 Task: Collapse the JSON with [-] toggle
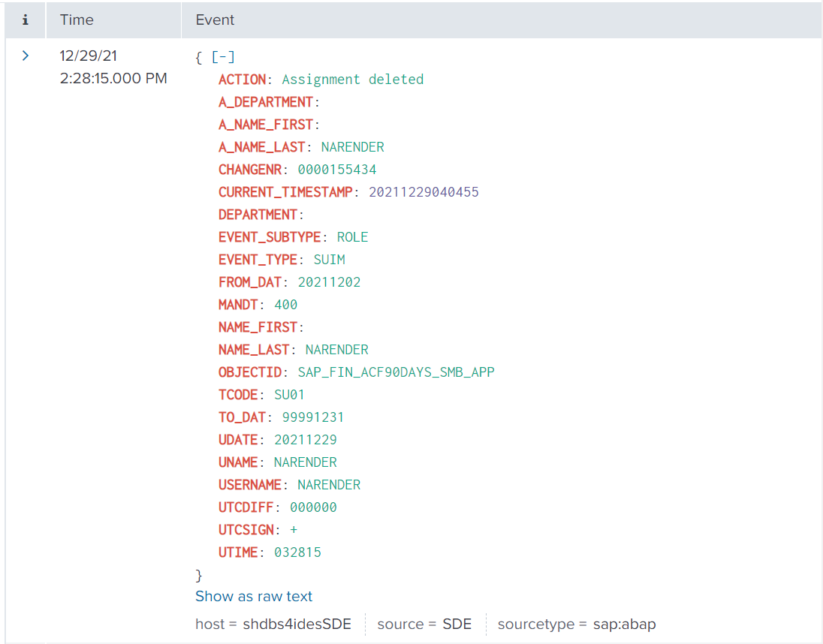pos(224,57)
